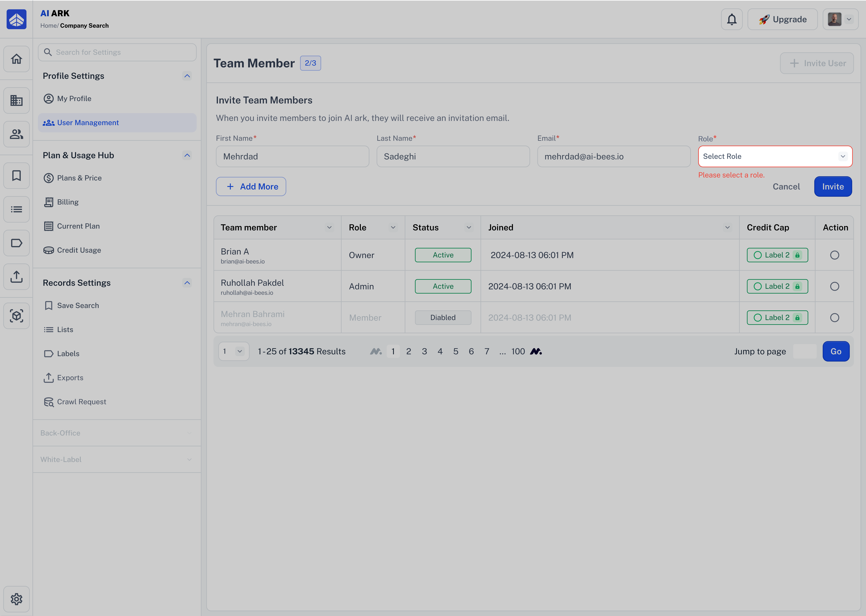Go to page 100 in pagination

coord(518,352)
